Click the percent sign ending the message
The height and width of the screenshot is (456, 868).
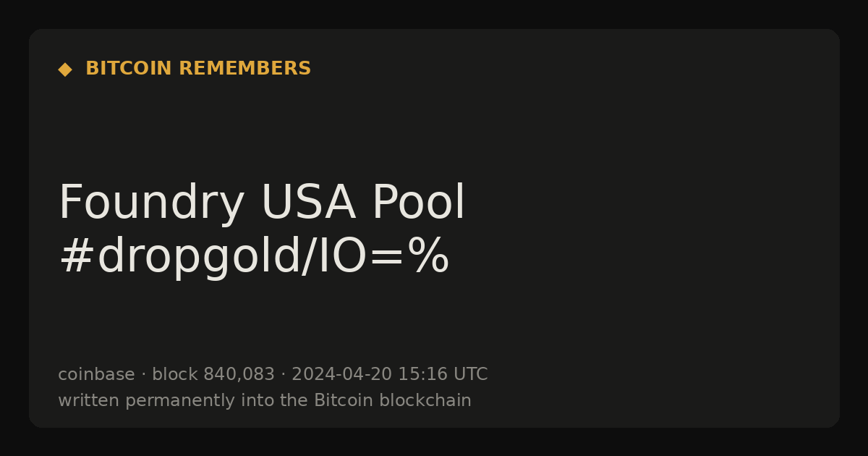(x=429, y=257)
